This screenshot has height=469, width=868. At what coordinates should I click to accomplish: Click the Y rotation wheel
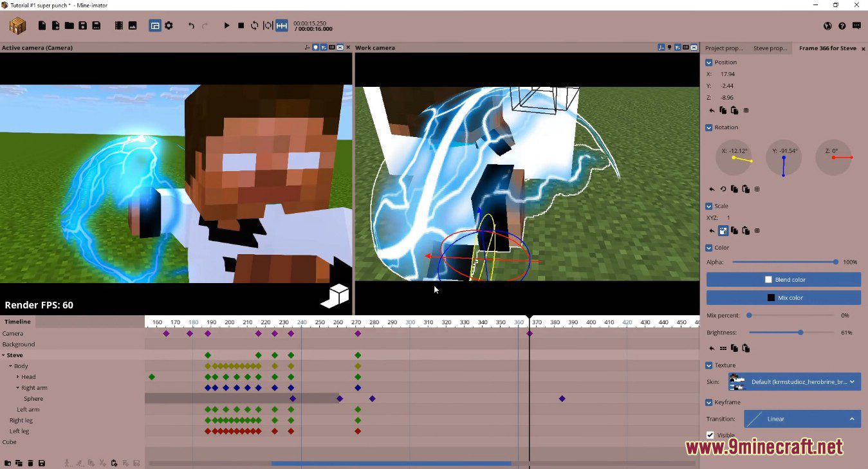(x=784, y=158)
